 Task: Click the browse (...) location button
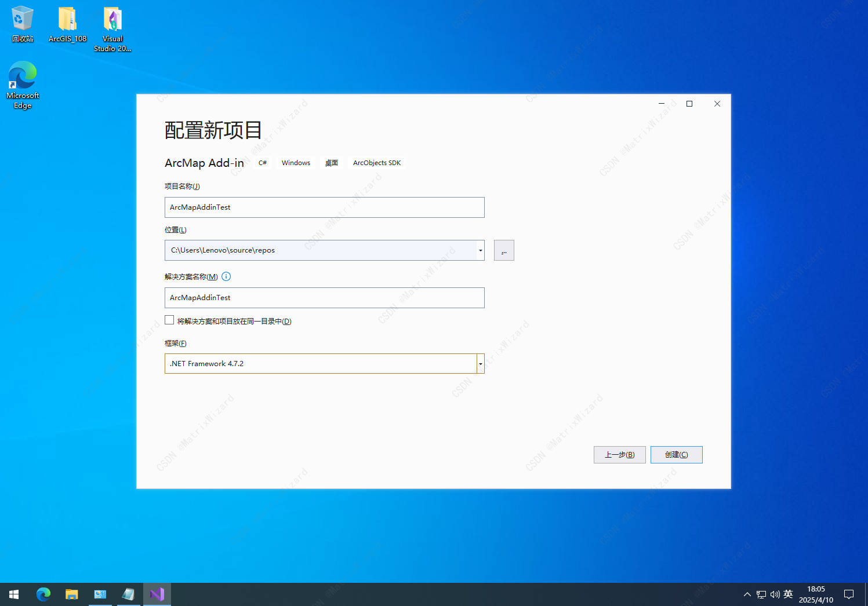[x=504, y=250]
